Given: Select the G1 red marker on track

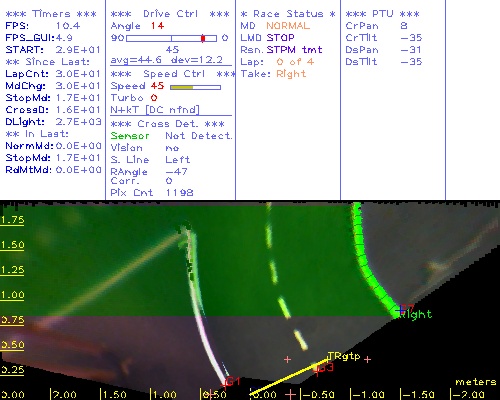Looking at the screenshot, I should click(x=232, y=381).
